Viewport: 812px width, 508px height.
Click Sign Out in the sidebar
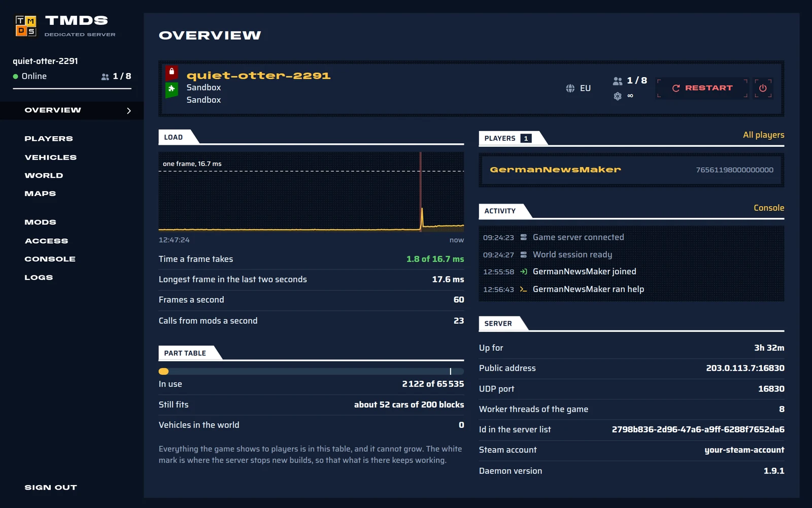click(51, 488)
